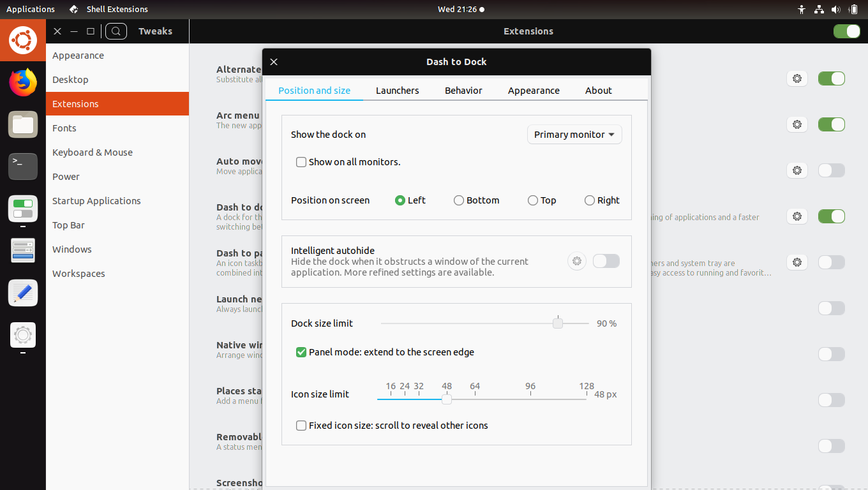Open Alternate extension settings gear

click(x=797, y=78)
